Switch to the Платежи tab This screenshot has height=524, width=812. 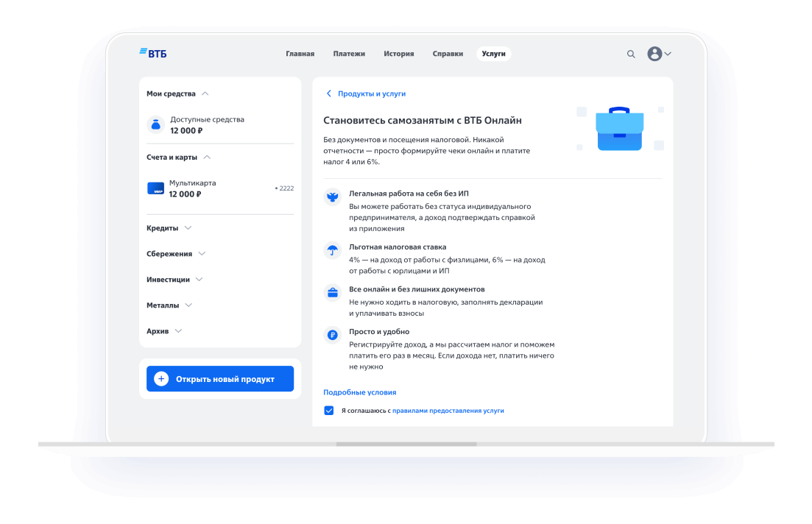point(349,54)
